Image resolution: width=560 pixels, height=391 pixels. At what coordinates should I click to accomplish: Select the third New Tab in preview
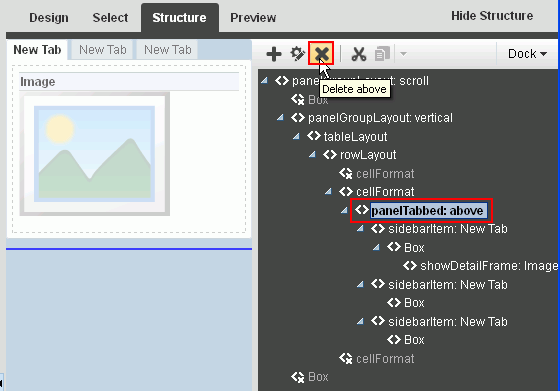tap(168, 50)
